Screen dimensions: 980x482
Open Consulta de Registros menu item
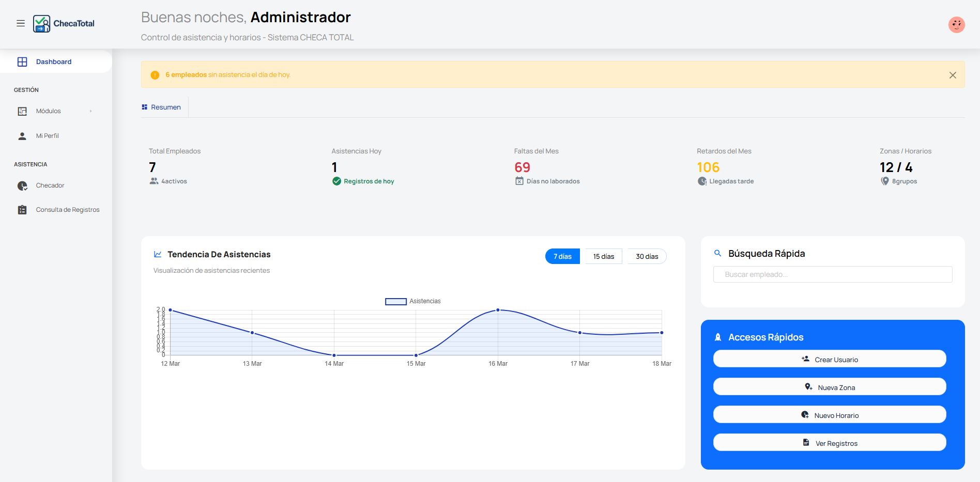pyautogui.click(x=68, y=210)
